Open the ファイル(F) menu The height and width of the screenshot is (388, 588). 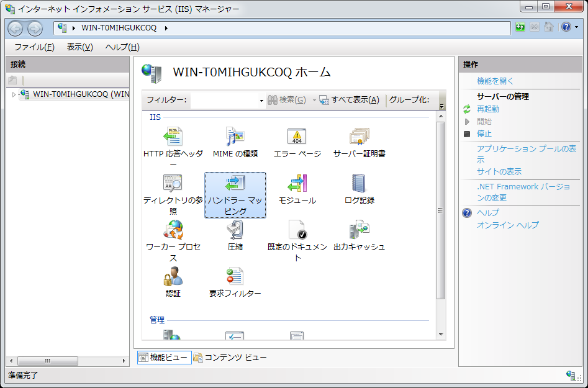(34, 47)
